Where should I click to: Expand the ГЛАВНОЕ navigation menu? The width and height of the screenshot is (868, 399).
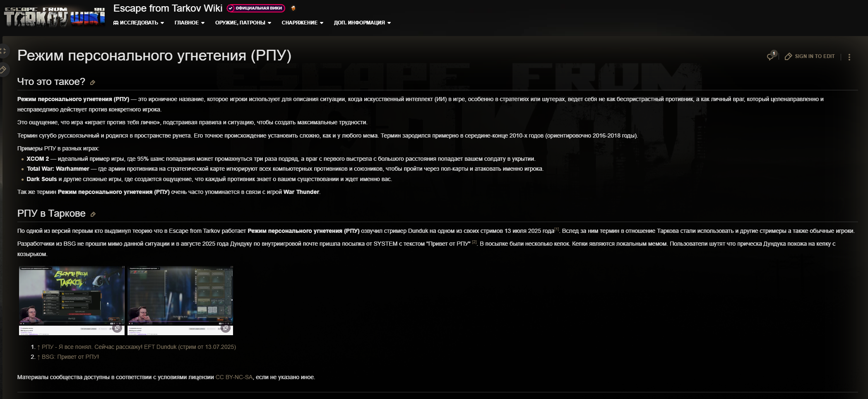pyautogui.click(x=190, y=23)
